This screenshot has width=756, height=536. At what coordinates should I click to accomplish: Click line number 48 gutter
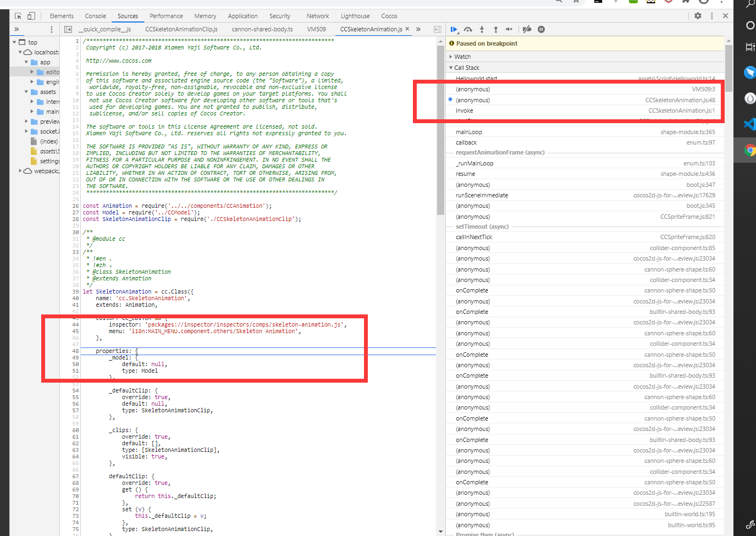[x=75, y=351]
